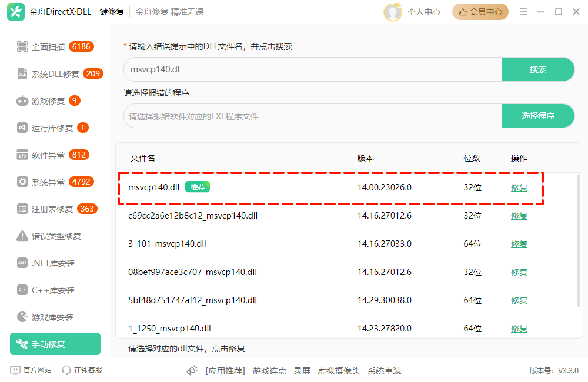The width and height of the screenshot is (588, 382).
Task: Open the 注册表修复 list icon
Action: click(x=22, y=209)
